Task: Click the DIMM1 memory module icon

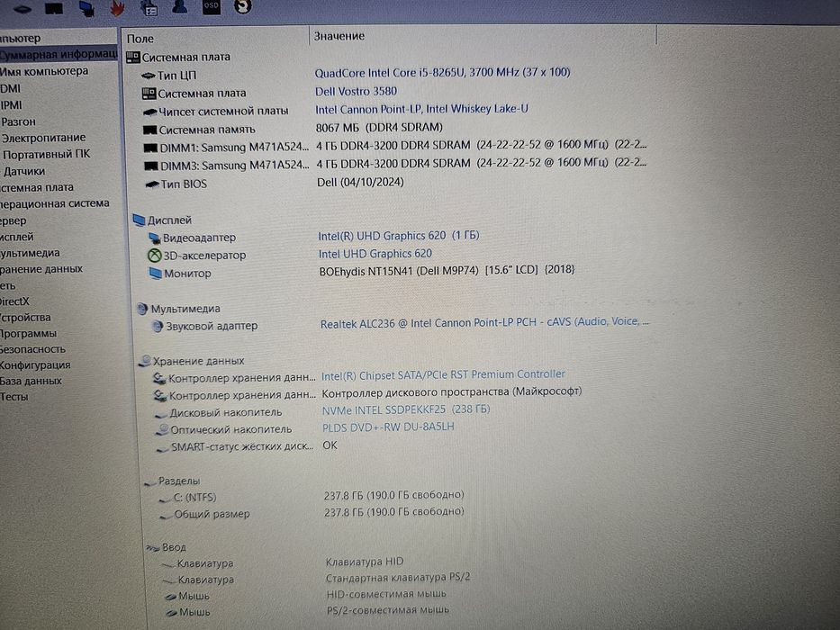Action: pyautogui.click(x=150, y=148)
